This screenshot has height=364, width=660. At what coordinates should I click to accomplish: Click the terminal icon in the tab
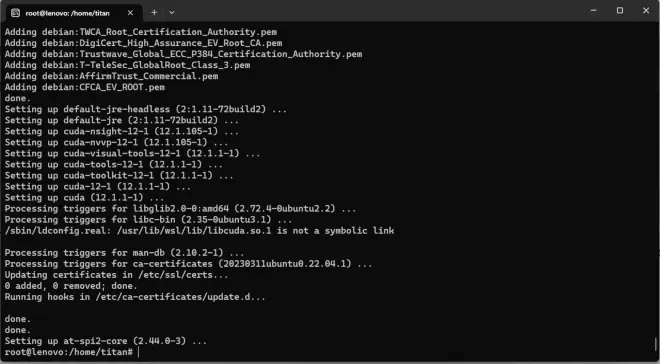coord(15,13)
